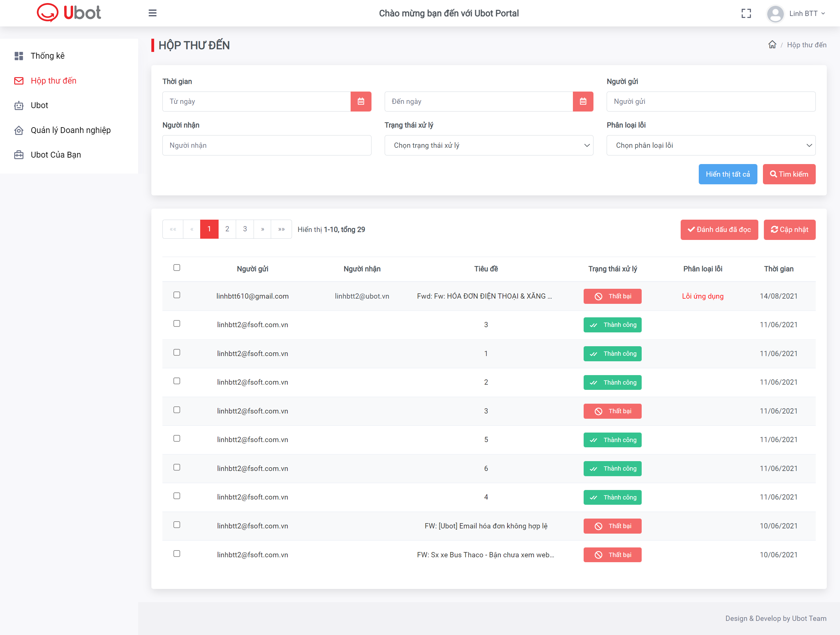Toggle the hamburger sidebar menu
Screen dimensions: 840x635
pos(152,13)
